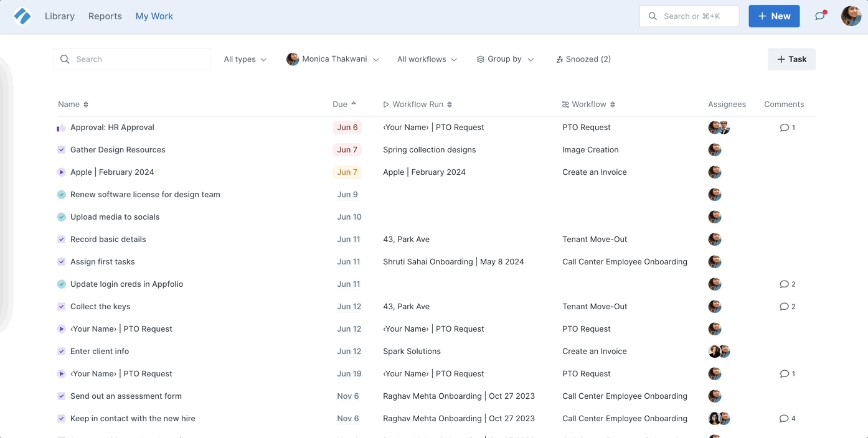Viewport: 868px width, 438px height.
Task: Check off Collect the keys task
Action: (x=62, y=307)
